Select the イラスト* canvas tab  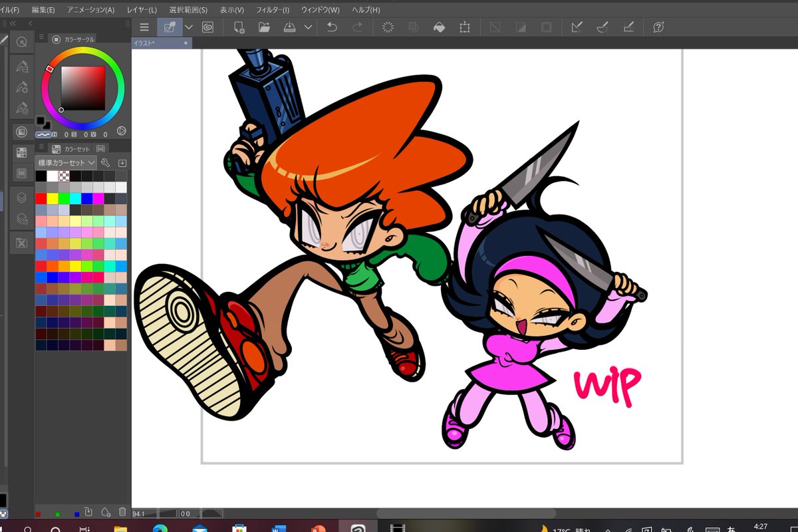click(x=162, y=43)
